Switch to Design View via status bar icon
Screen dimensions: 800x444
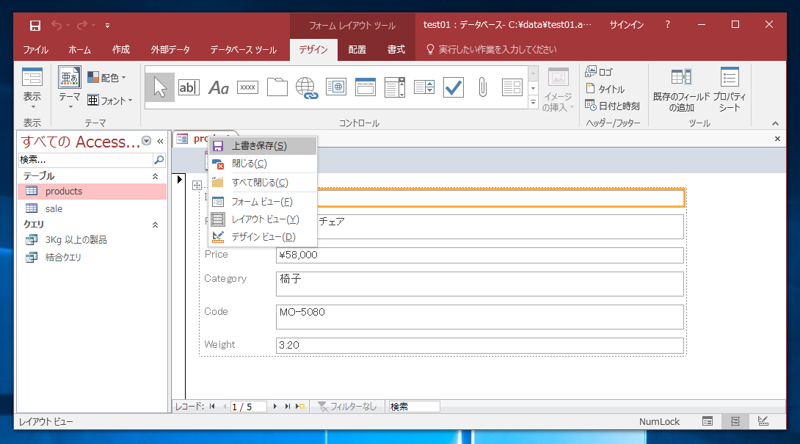coord(763,421)
